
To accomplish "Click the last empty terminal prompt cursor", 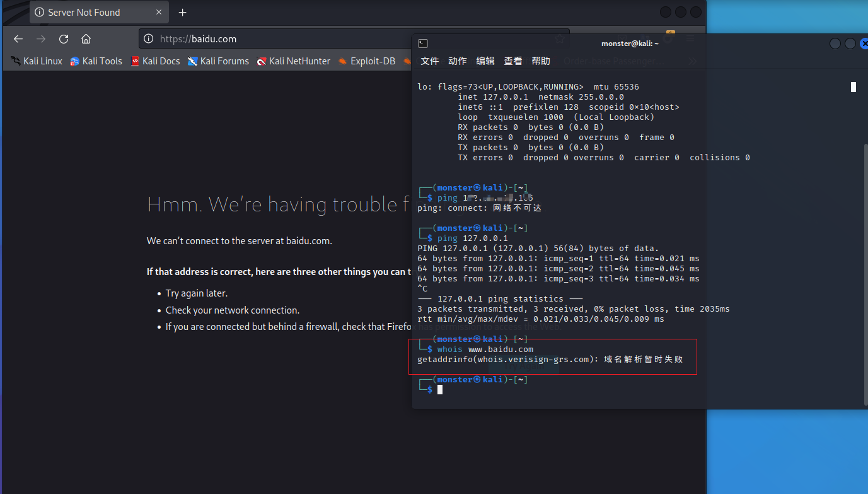I will pos(440,390).
